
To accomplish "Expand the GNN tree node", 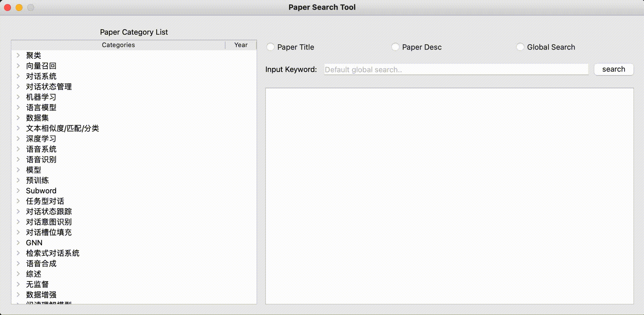I will 18,243.
